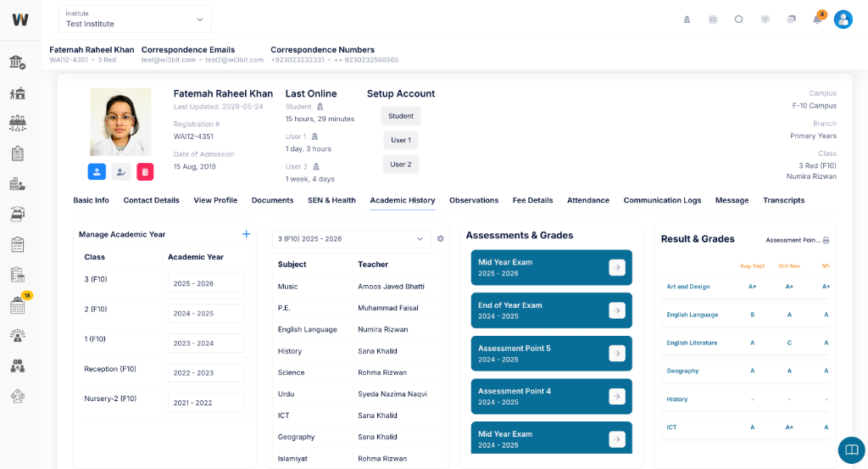The width and height of the screenshot is (868, 469).
Task: Open Assessment Point 5 card
Action: click(551, 354)
